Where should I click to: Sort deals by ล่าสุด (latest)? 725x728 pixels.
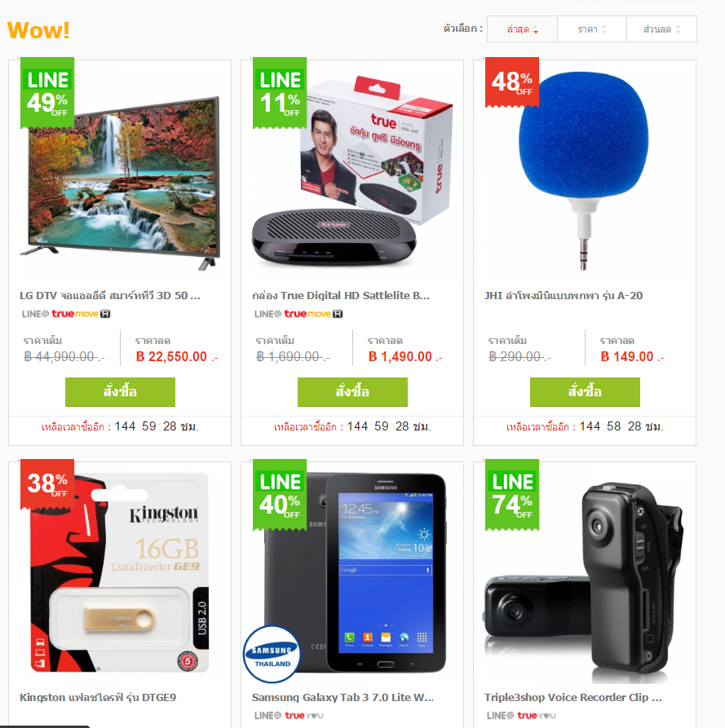(x=522, y=29)
